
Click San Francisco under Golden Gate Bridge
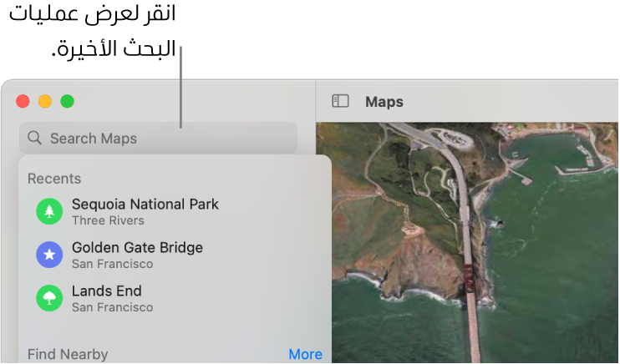tap(112, 264)
